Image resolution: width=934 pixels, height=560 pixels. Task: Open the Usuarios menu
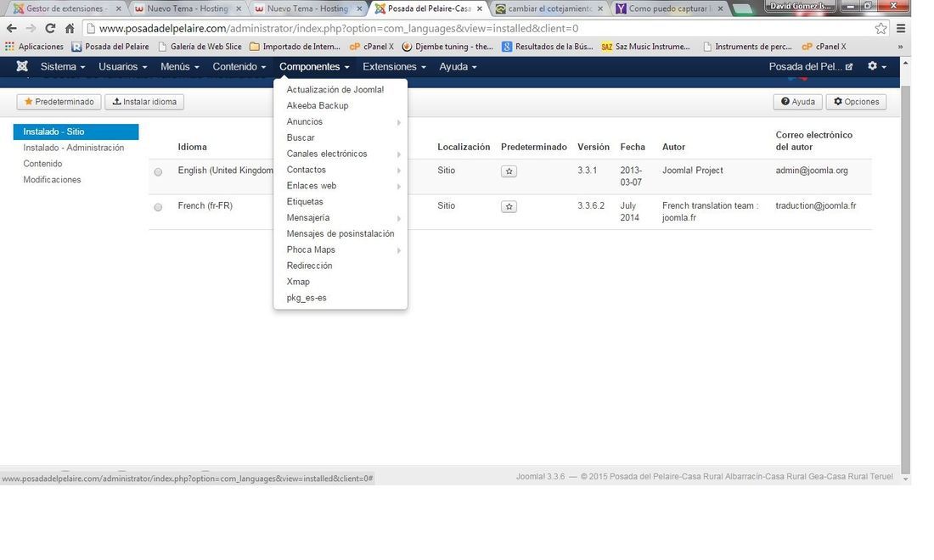click(123, 67)
